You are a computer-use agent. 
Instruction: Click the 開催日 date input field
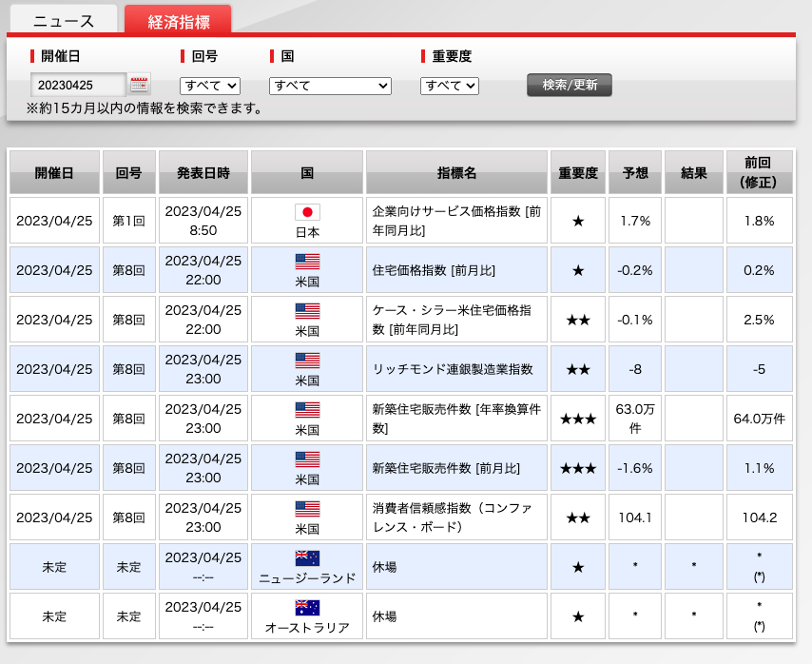(x=78, y=86)
